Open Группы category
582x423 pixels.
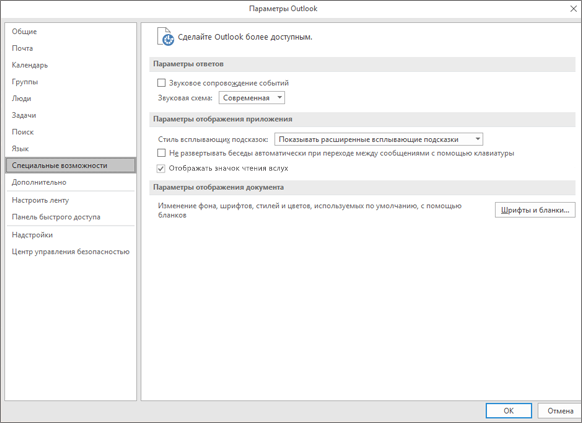(71, 82)
